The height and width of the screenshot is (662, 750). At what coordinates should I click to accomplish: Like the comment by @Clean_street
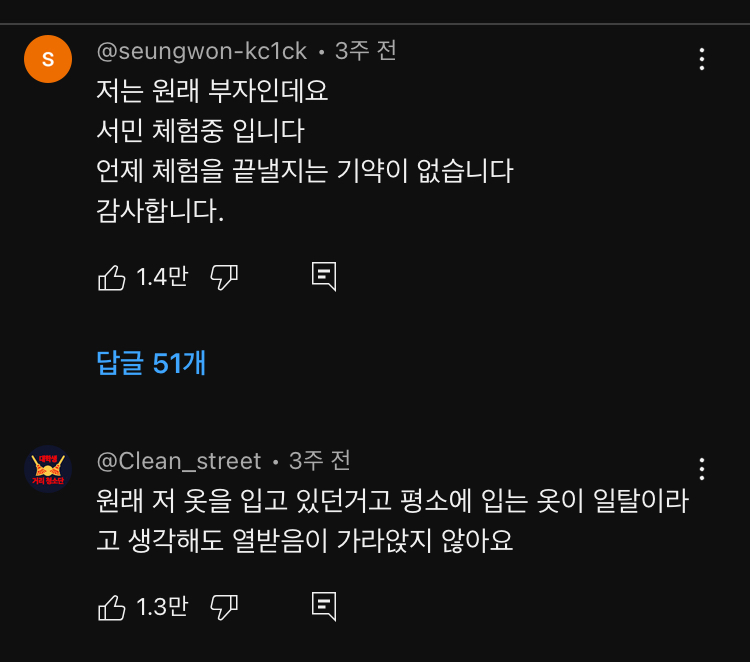click(112, 606)
